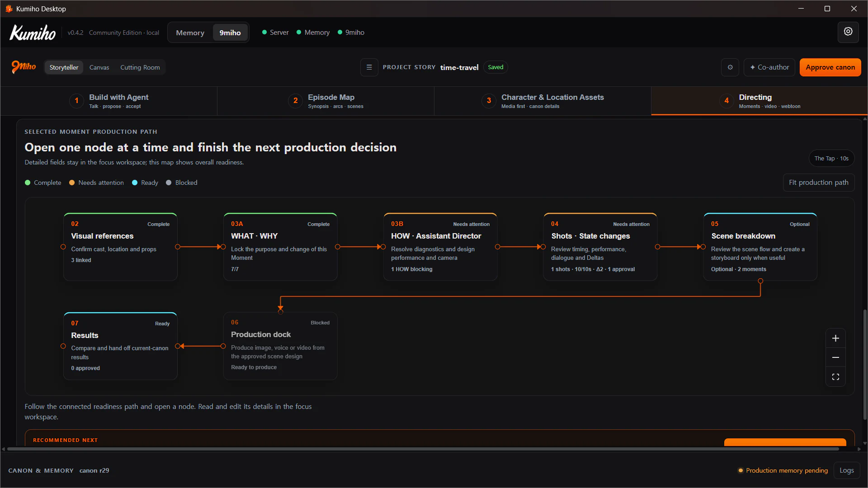
Task: Click the Approve canon button
Action: point(830,67)
